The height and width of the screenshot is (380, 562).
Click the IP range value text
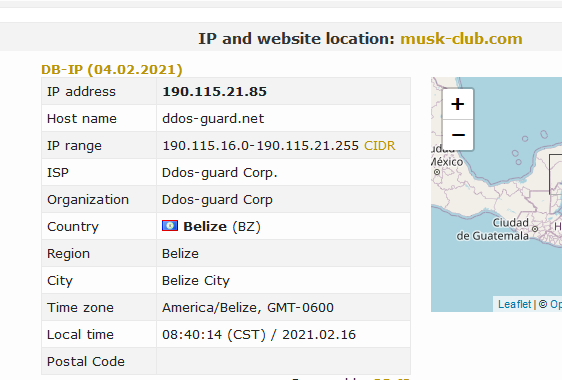(261, 146)
